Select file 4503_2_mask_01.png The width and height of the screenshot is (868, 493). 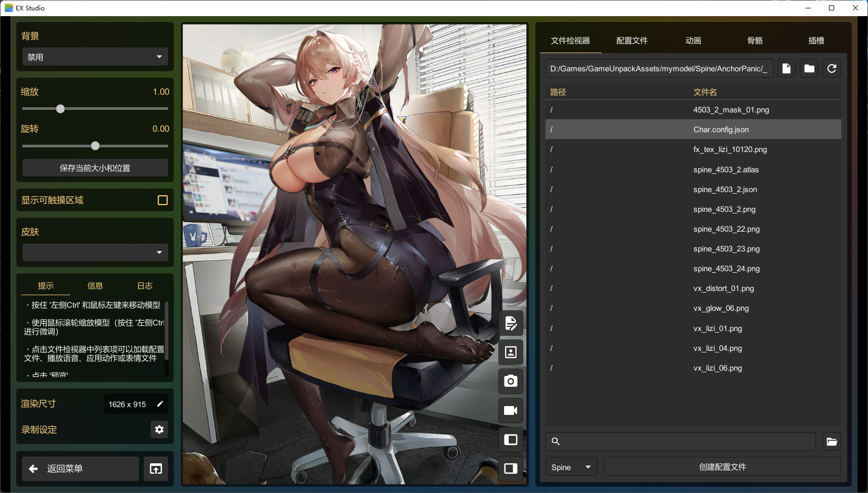point(693,110)
